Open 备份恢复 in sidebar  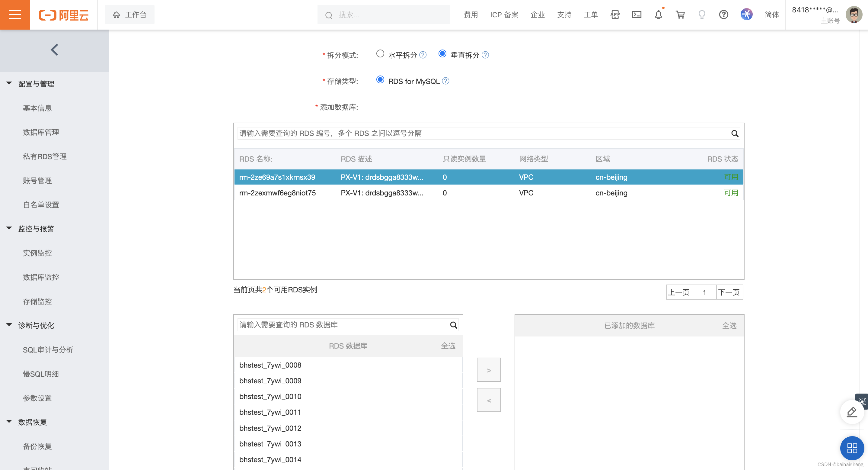click(x=37, y=446)
